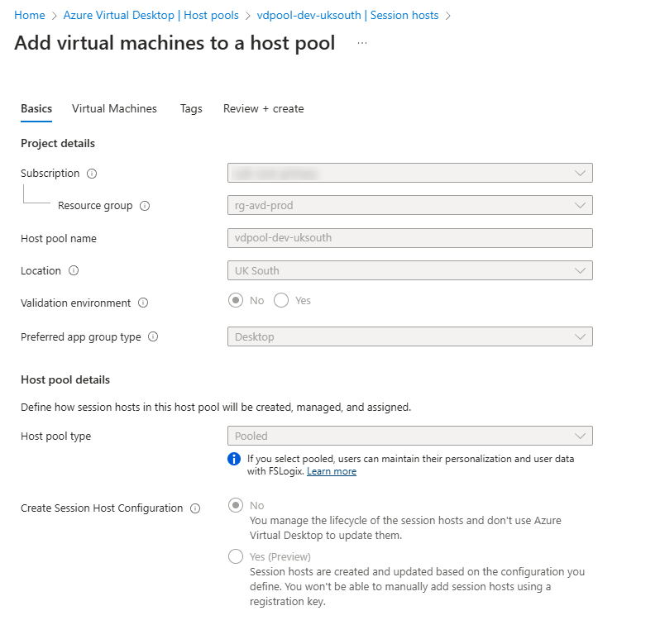Click the Validation environment info icon
660x644 pixels.
pos(143,303)
